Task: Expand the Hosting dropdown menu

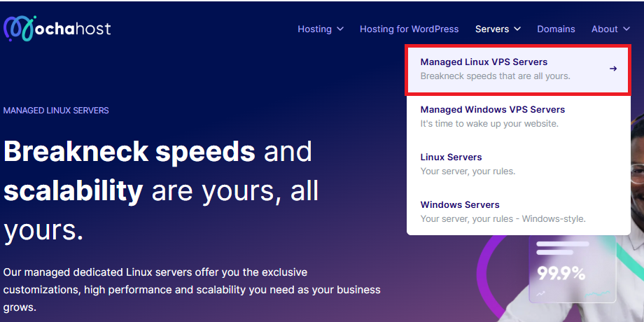Action: pos(321,29)
